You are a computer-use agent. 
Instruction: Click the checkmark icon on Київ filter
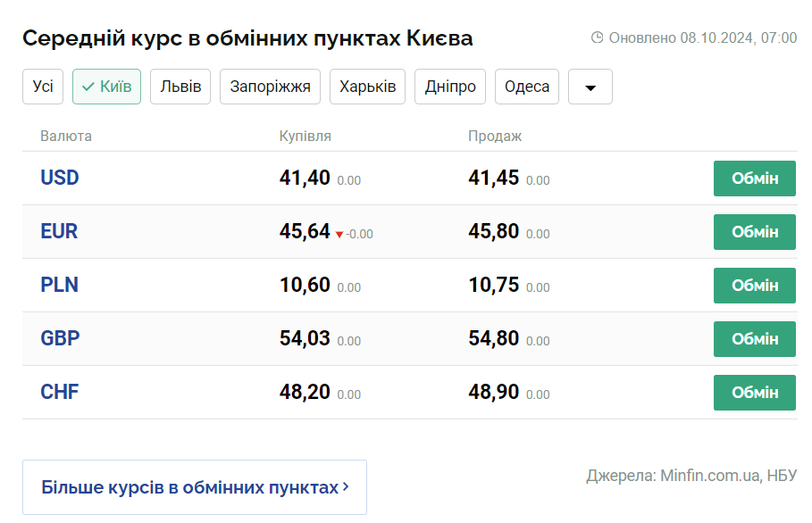[x=88, y=87]
